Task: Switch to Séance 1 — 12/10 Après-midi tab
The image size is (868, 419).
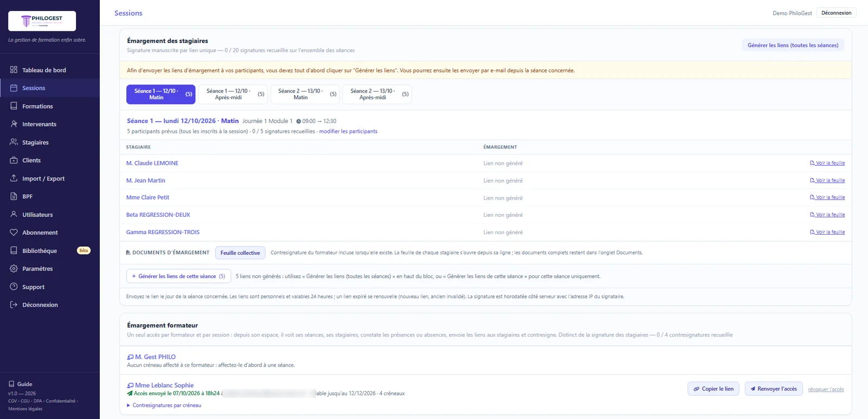Action: [233, 94]
